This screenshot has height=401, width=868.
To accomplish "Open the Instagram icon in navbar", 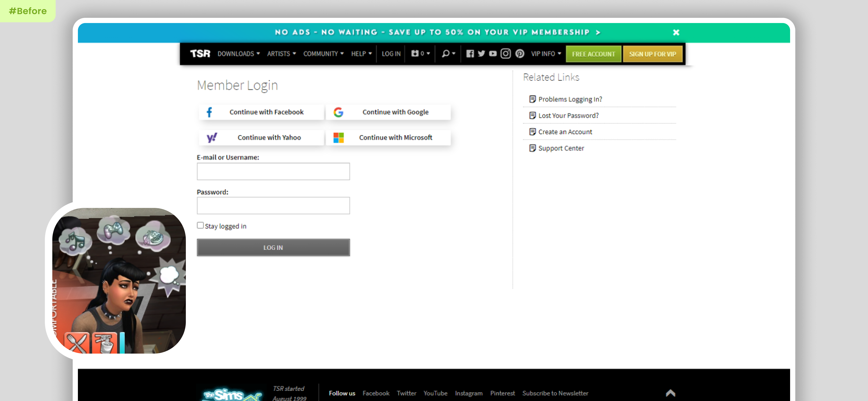I will [x=505, y=54].
